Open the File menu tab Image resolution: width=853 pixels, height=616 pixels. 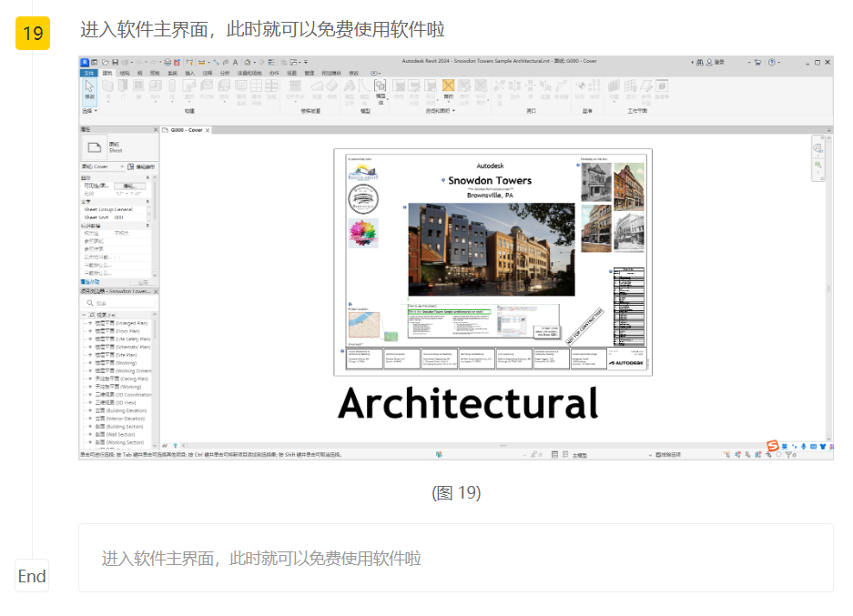[88, 72]
